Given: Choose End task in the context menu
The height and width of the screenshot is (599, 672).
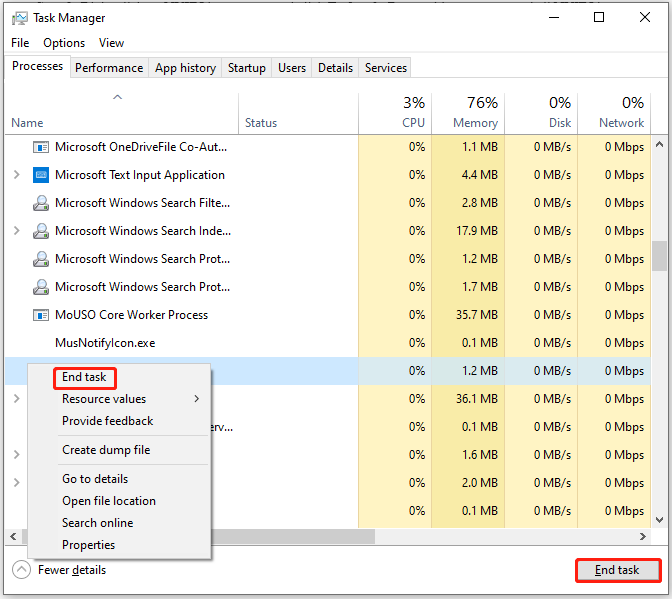Looking at the screenshot, I should pos(84,377).
